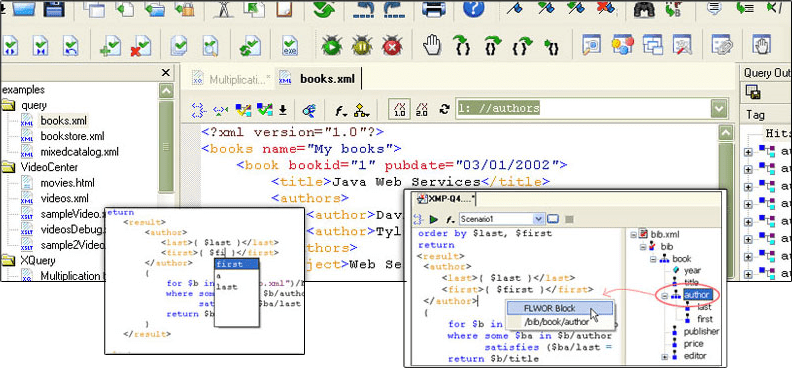Click the red X remove bookmarks flag icon
Viewport: 792px width, 368px height.
click(x=605, y=8)
